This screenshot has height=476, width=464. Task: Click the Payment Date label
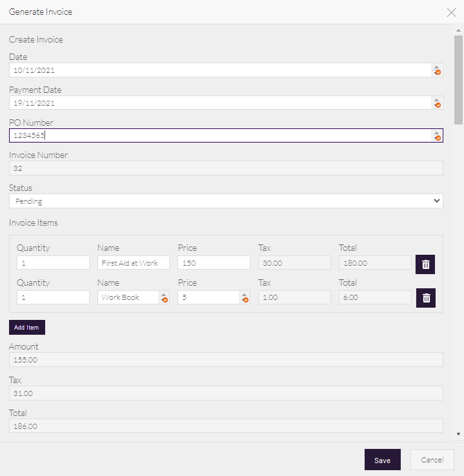[x=35, y=90]
